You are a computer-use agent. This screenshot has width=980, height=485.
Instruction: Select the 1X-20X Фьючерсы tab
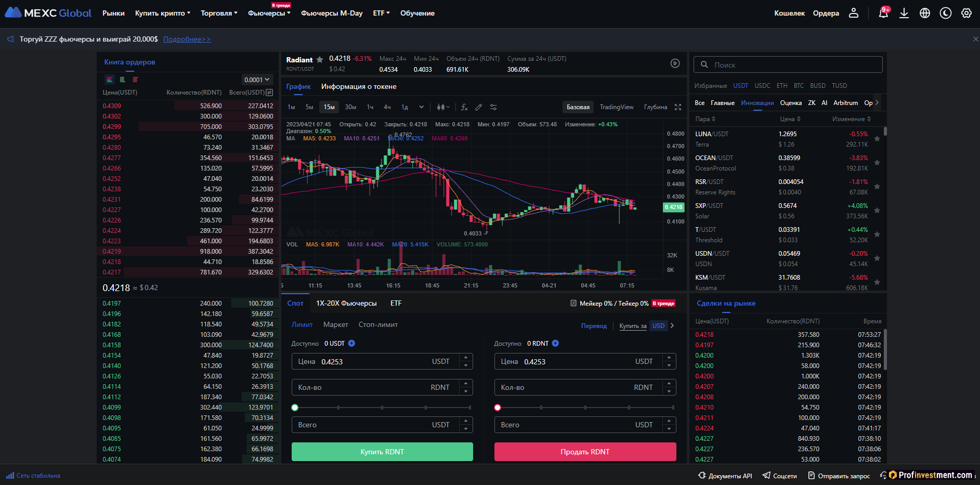(x=346, y=303)
